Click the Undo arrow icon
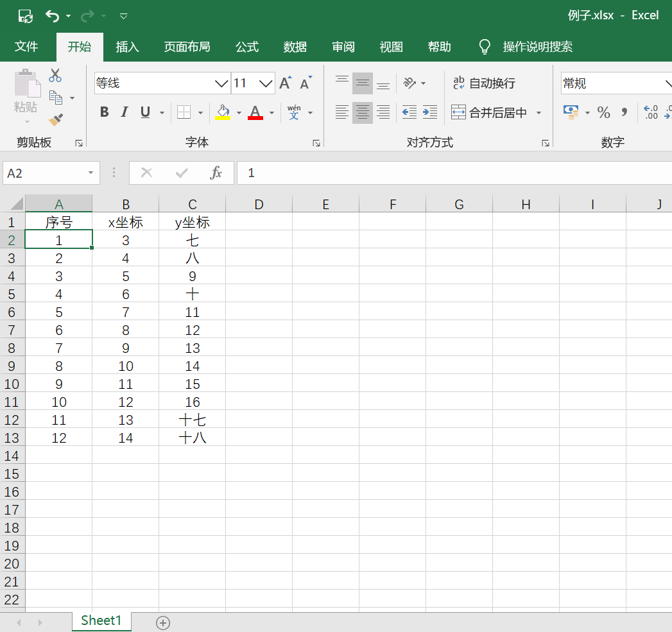672x632 pixels. point(52,16)
